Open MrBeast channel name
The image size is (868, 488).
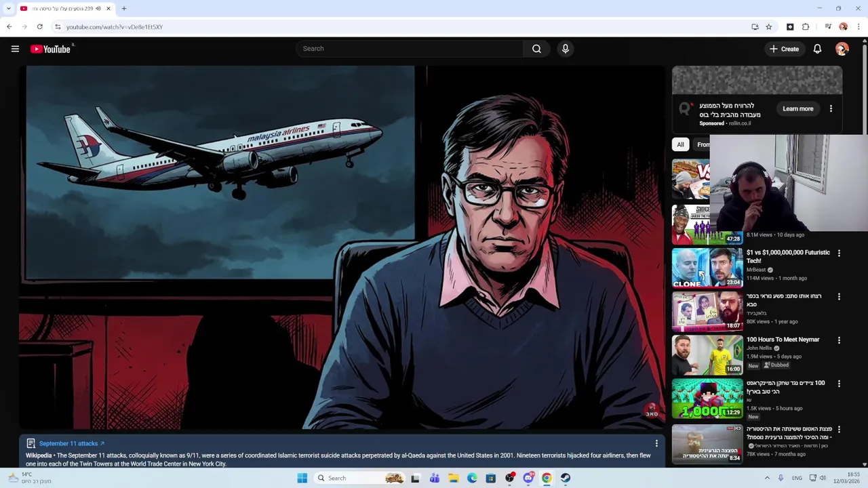[x=756, y=270]
